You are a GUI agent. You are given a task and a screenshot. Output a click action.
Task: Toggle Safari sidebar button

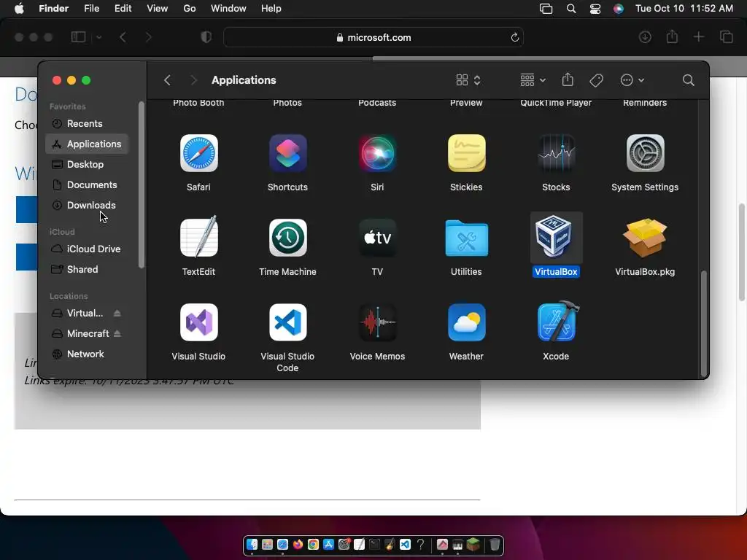pos(78,37)
